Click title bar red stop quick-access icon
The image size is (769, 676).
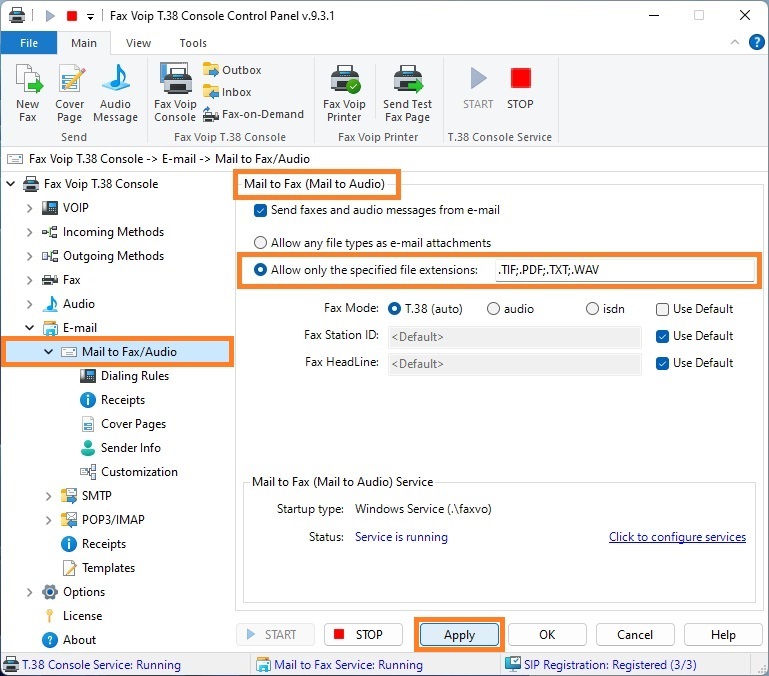pyautogui.click(x=72, y=16)
